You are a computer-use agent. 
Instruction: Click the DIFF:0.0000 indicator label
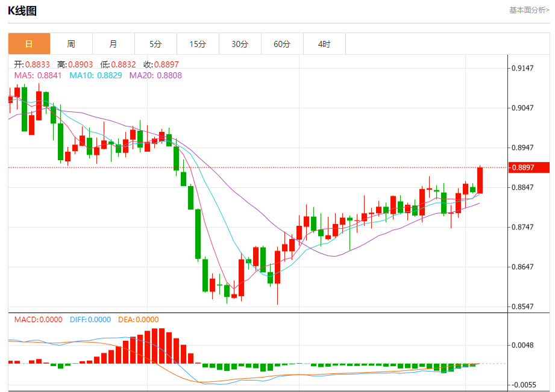(90, 320)
